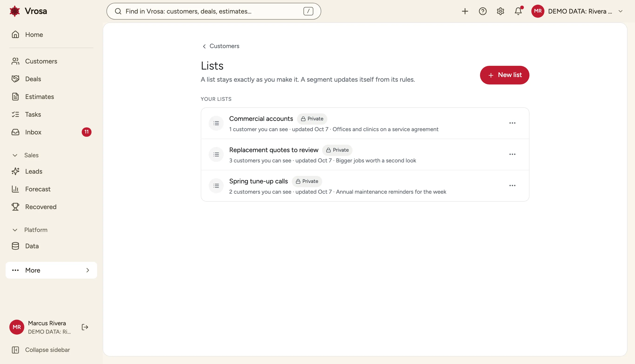The width and height of the screenshot is (635, 364).
Task: Click the slash shortcut key hint in search
Action: 308,11
